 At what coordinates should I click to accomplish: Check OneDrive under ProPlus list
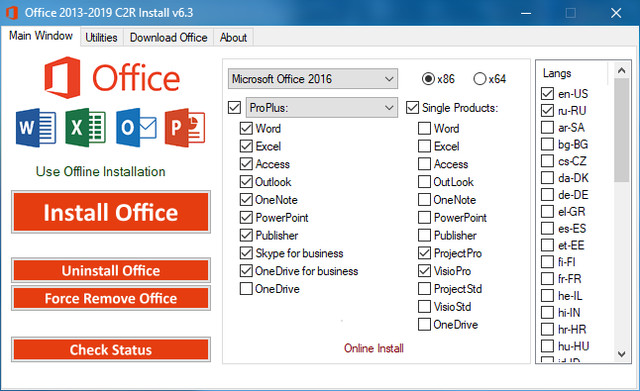click(x=246, y=289)
